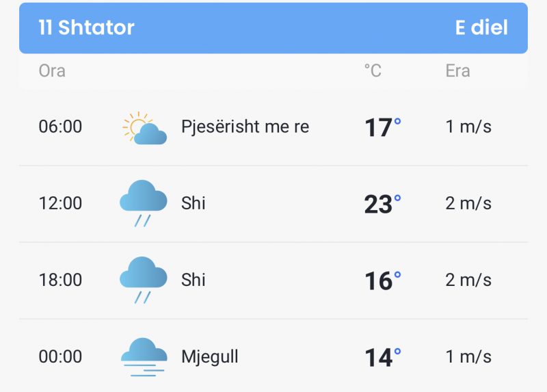This screenshot has height=392, width=547.
Task: Click the °C column header
Action: pos(373,71)
